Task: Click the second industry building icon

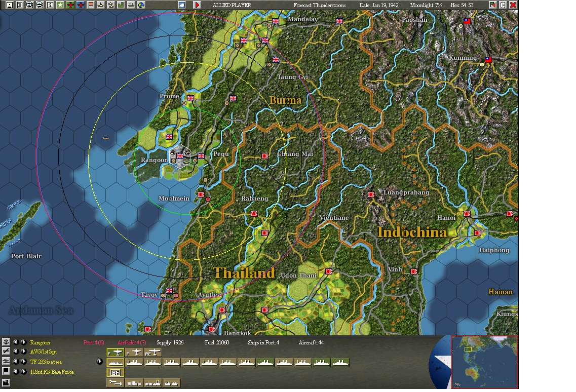Action: [x=134, y=383]
